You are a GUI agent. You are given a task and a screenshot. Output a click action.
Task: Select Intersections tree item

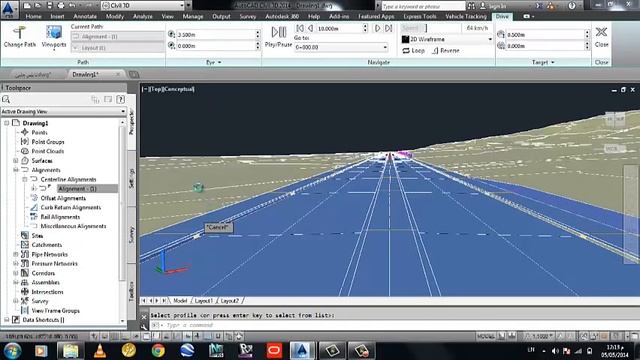(x=47, y=292)
